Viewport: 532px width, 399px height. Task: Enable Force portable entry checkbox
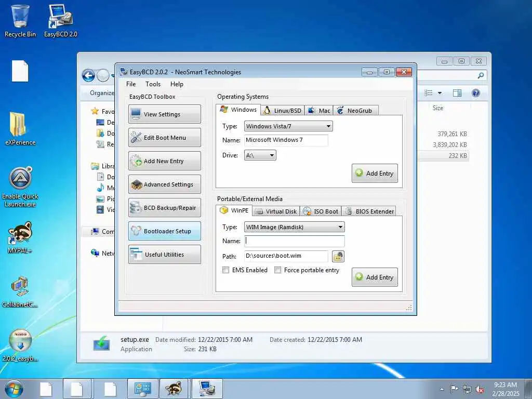pos(277,270)
